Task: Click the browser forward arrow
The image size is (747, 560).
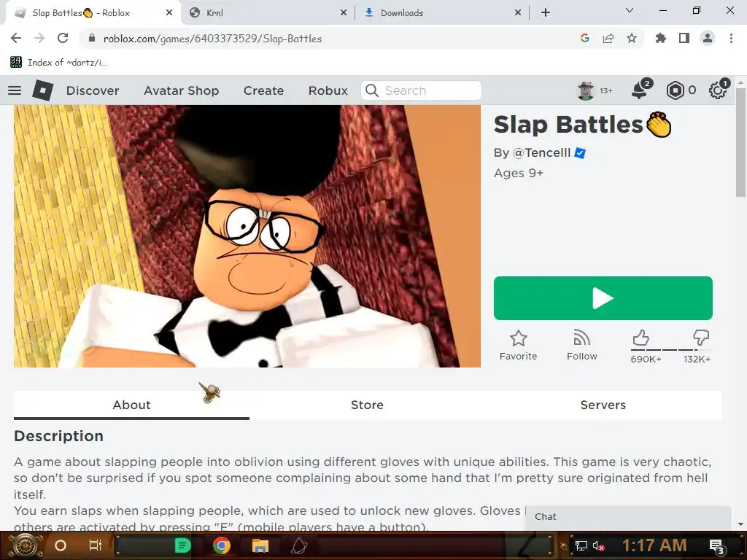Action: (x=39, y=38)
